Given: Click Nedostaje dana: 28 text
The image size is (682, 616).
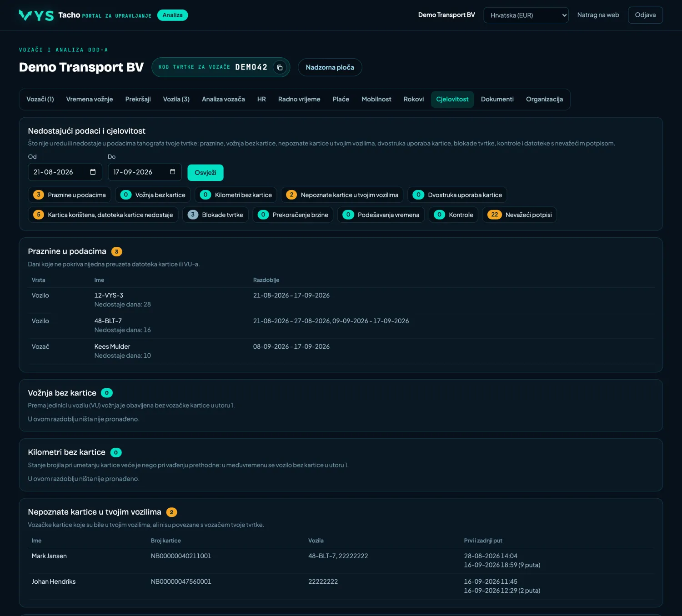Looking at the screenshot, I should point(123,305).
